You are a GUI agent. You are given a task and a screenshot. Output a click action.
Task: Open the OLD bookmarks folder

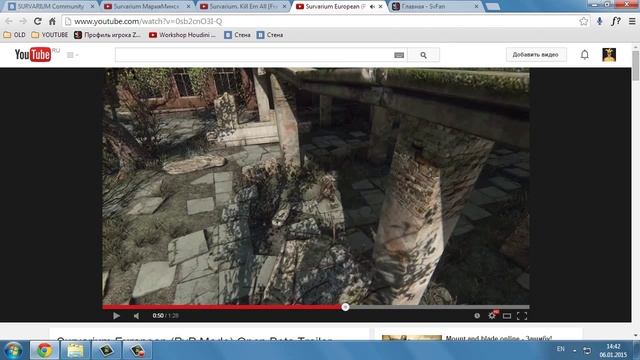tap(14, 35)
